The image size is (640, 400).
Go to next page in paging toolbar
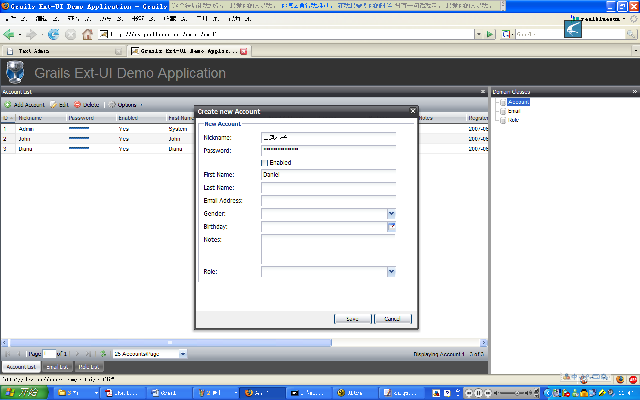pos(77,354)
